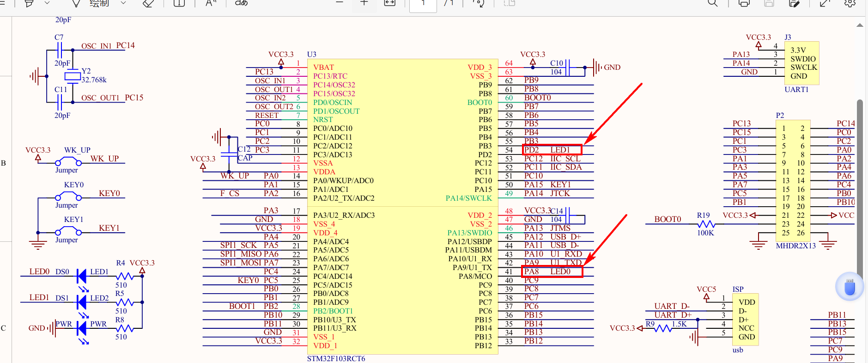Click the 100K resistor value

point(705,233)
